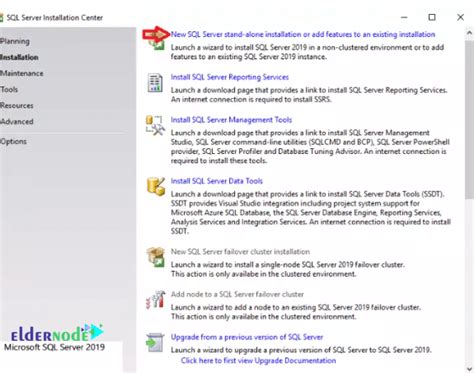Click the failover cluster installation box icon
474x373 pixels.
click(156, 257)
